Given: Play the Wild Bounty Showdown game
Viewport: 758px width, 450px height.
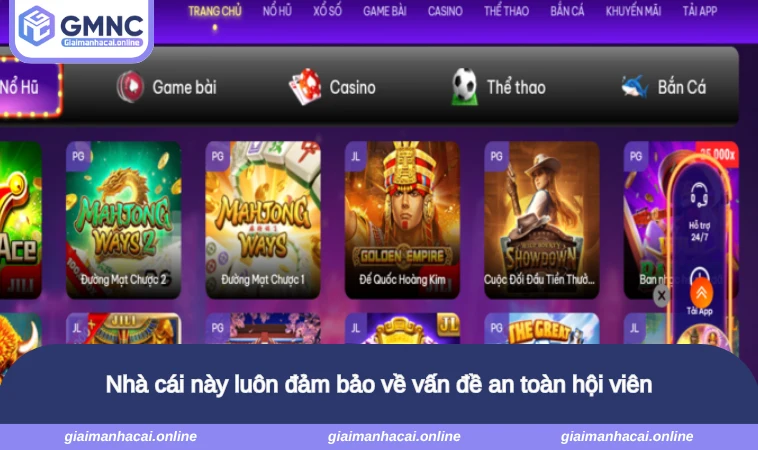Looking at the screenshot, I should coord(541,219).
